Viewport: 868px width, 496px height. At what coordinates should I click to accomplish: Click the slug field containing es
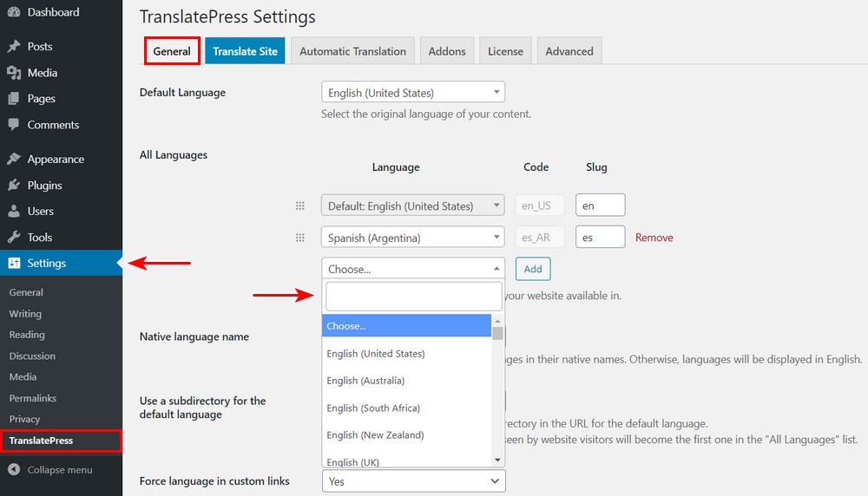(600, 237)
